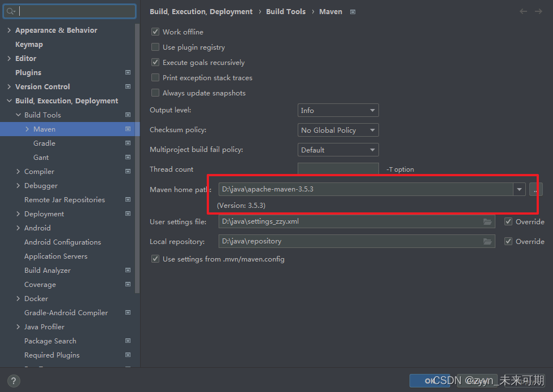Expand the Maven sub-settings chevron

(x=28, y=129)
